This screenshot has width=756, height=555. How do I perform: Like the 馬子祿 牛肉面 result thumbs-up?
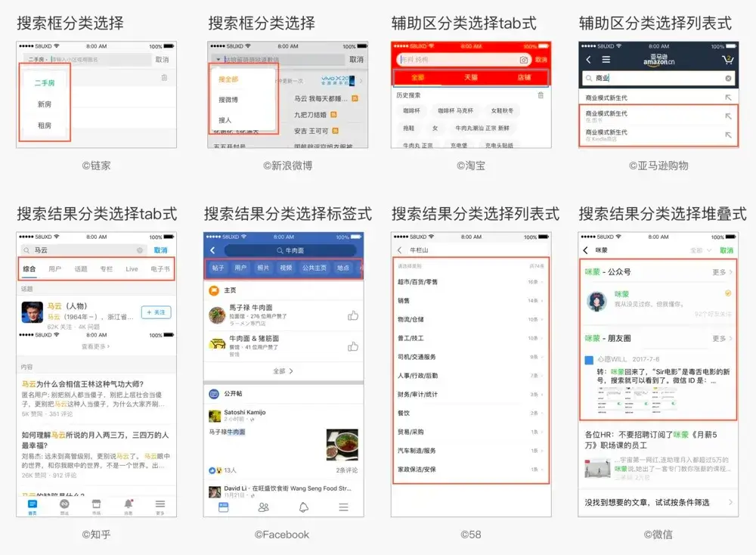(353, 316)
